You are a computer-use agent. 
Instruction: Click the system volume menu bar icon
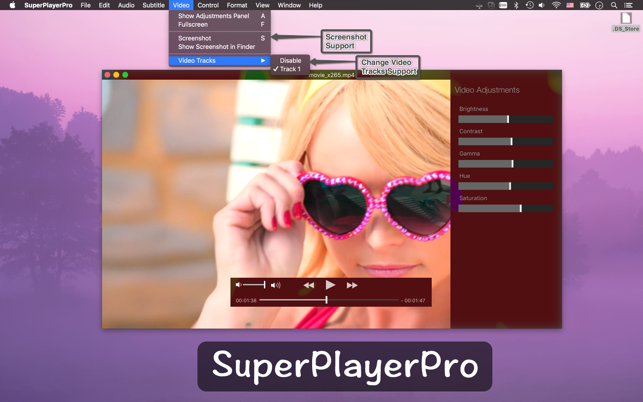coord(542,5)
